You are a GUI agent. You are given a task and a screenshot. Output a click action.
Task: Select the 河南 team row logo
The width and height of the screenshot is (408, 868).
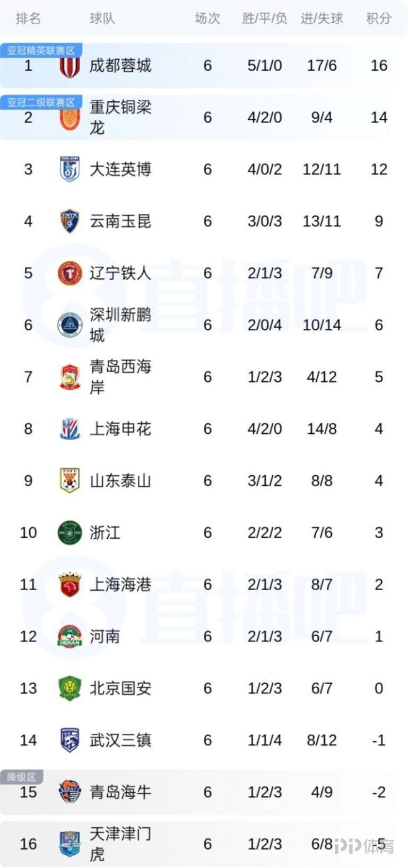coord(70,636)
